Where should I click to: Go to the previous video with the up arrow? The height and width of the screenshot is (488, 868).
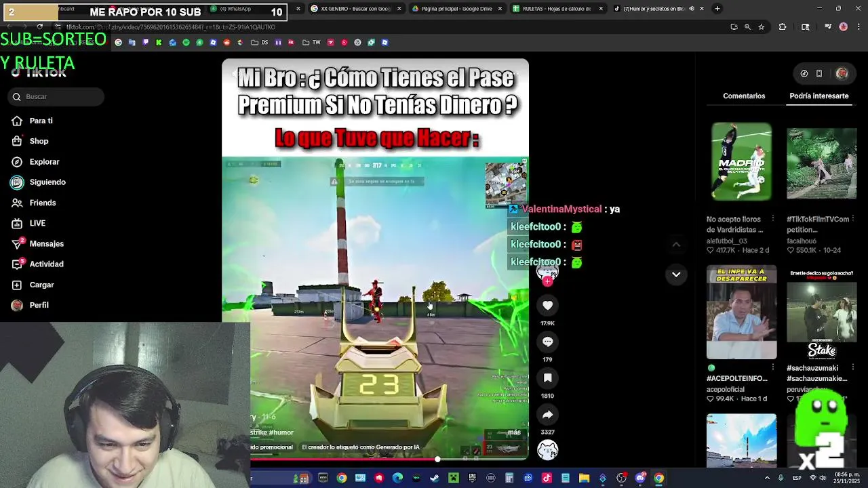click(x=676, y=245)
